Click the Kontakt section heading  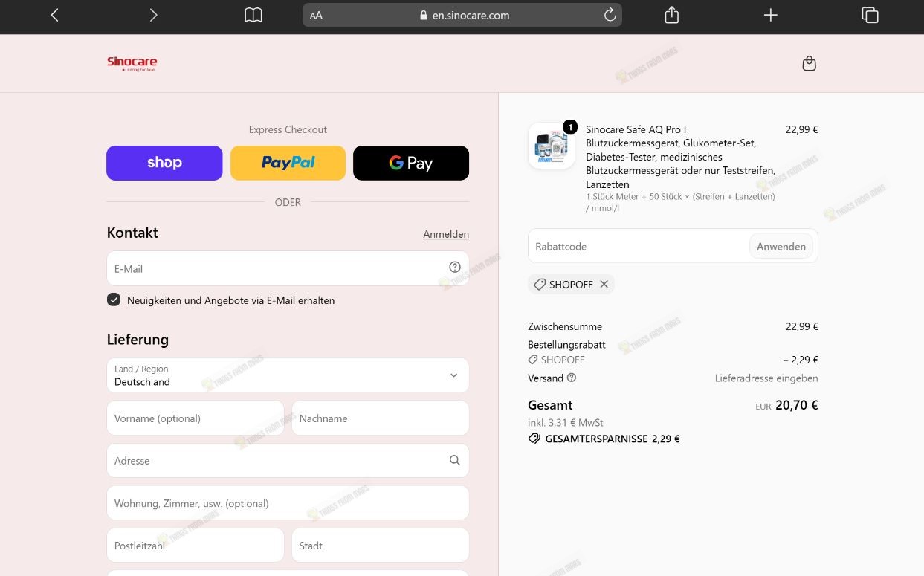[x=132, y=233]
